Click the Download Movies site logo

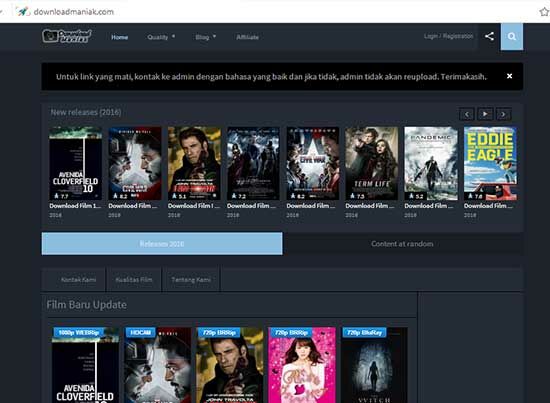(x=67, y=36)
